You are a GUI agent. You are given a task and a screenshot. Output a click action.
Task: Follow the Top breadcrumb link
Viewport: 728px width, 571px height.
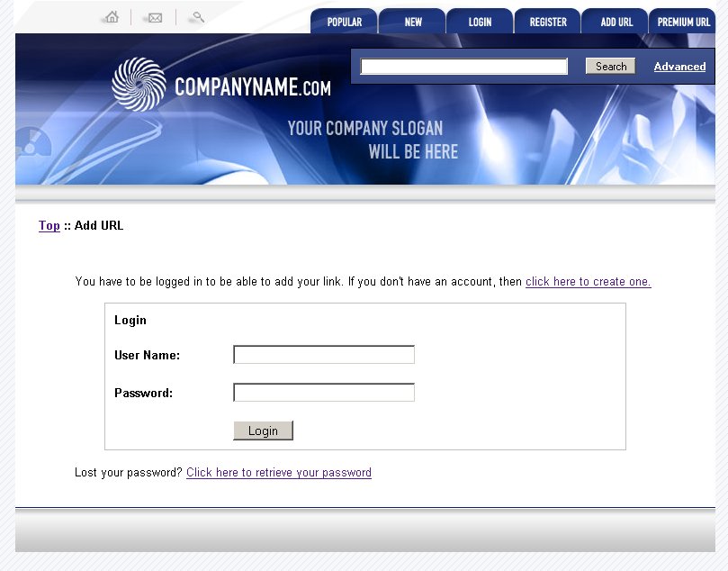(49, 226)
